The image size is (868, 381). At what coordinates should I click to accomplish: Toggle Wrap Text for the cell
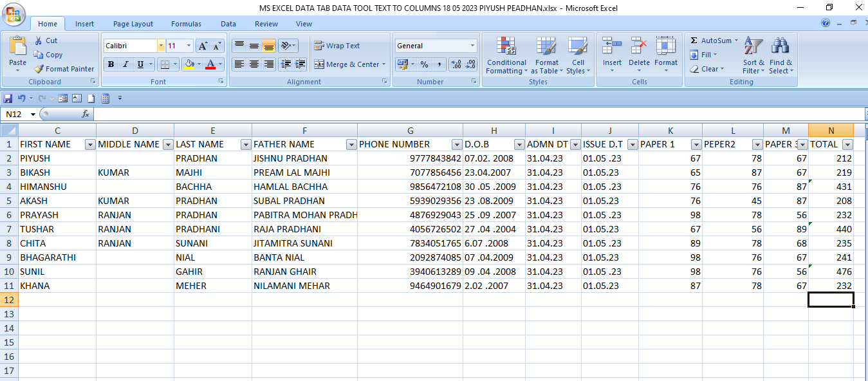point(337,46)
